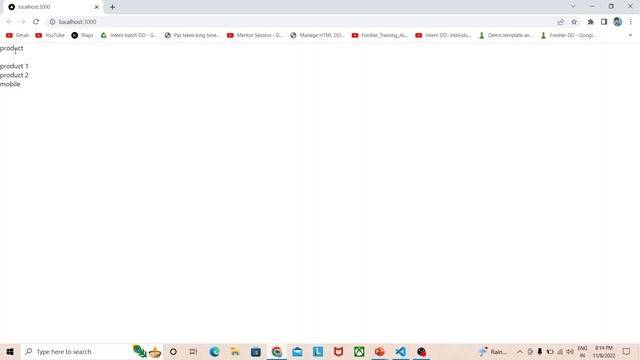Go forward to next page

(22, 22)
